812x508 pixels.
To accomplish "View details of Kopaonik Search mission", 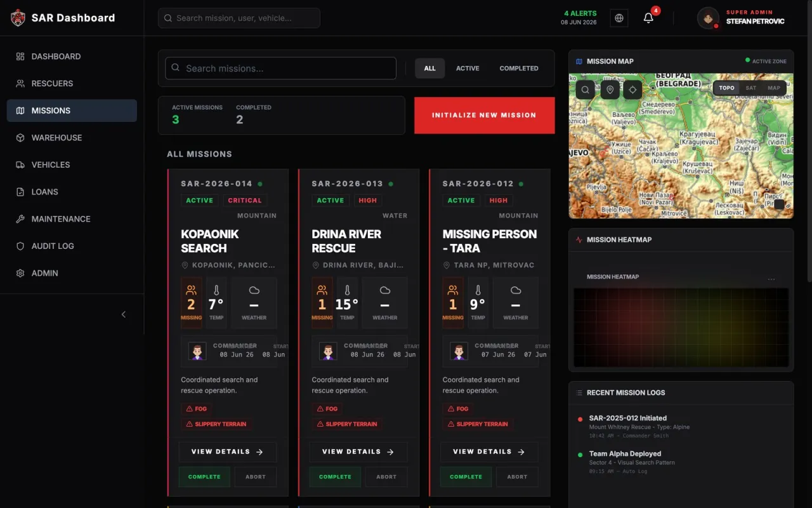I will coord(228,452).
